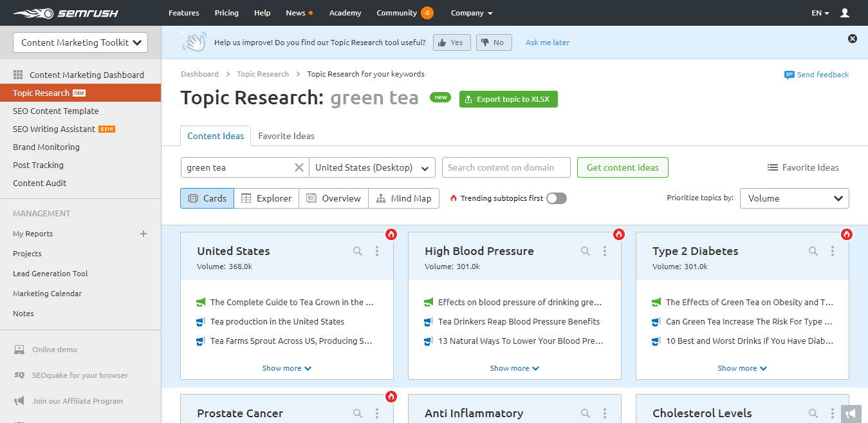Screen dimensions: 868x423
Task: Click the SEMrush logo
Action: pos(65,13)
